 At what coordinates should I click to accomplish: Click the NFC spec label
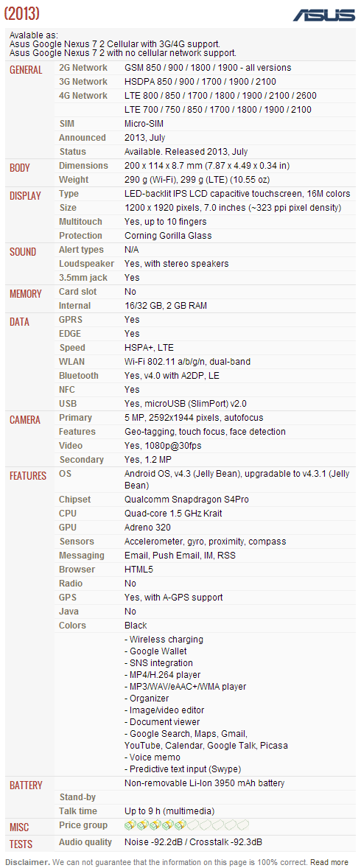(67, 389)
